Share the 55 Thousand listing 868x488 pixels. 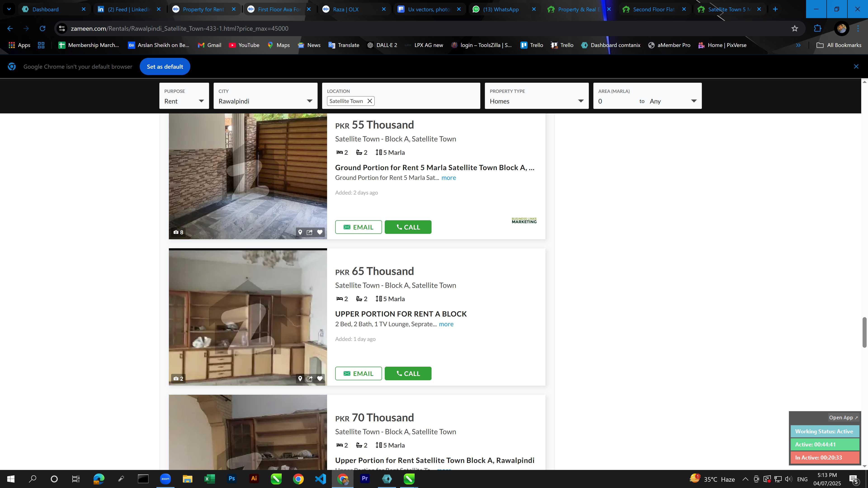(x=310, y=232)
